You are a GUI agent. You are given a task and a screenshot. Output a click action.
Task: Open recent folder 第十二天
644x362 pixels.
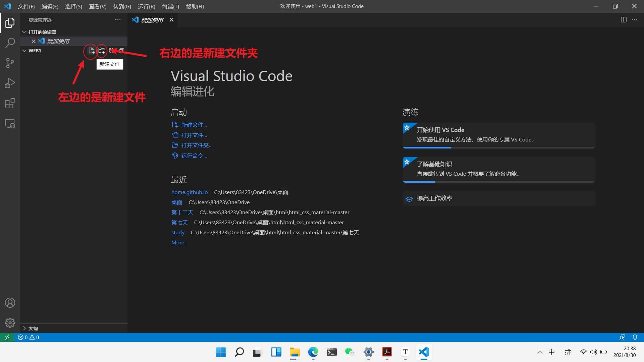(182, 212)
